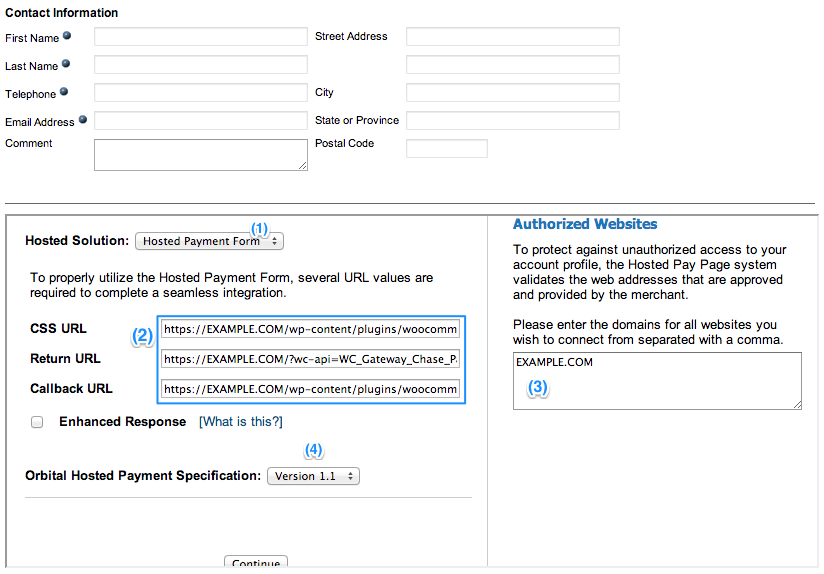This screenshot has width=824, height=574.
Task: Click the Authorized Websites domains text area
Action: coord(657,381)
